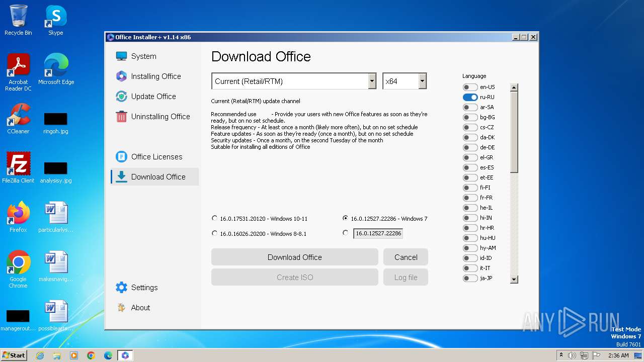Image resolution: width=644 pixels, height=362 pixels.
Task: Click Internet Explorer icon in taskbar
Action: click(x=40, y=355)
